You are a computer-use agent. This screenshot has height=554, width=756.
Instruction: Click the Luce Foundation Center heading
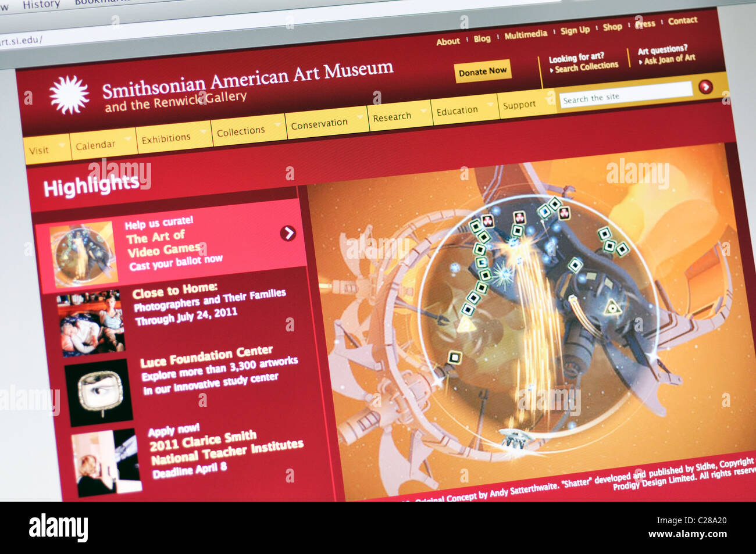(206, 356)
